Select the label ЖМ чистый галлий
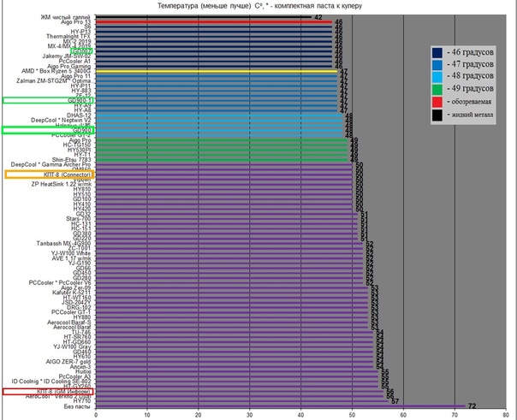Viewport: 517px width, 420px height. (65, 17)
